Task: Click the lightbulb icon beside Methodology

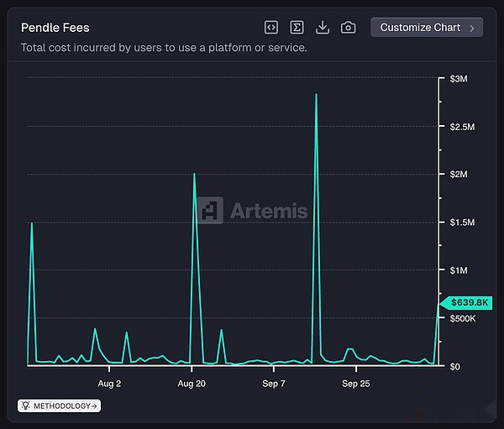Action: pos(26,406)
